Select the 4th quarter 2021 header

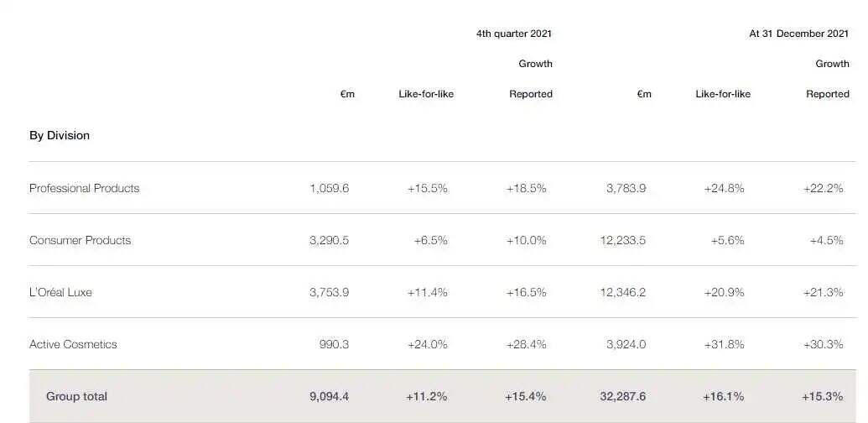tap(514, 34)
